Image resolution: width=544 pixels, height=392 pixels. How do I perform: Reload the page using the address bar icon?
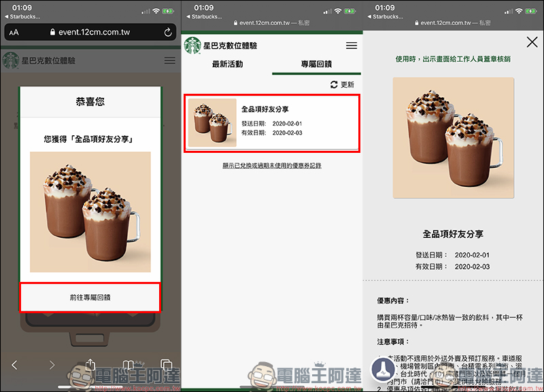[x=168, y=33]
